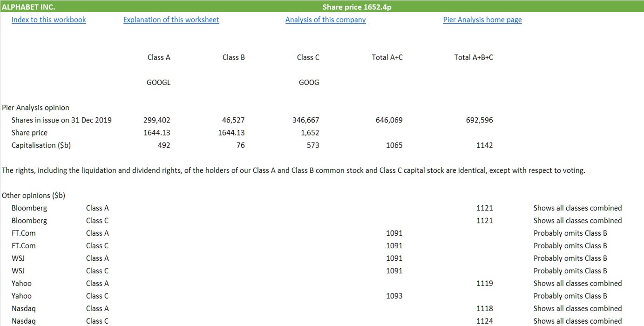644x326 pixels.
Task: Select Yahoo Class C value 1093
Action: (x=394, y=296)
